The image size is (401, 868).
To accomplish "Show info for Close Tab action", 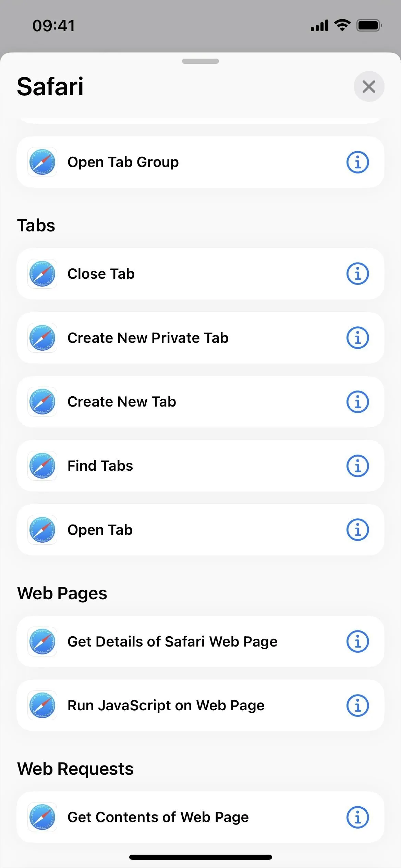I will (x=357, y=274).
